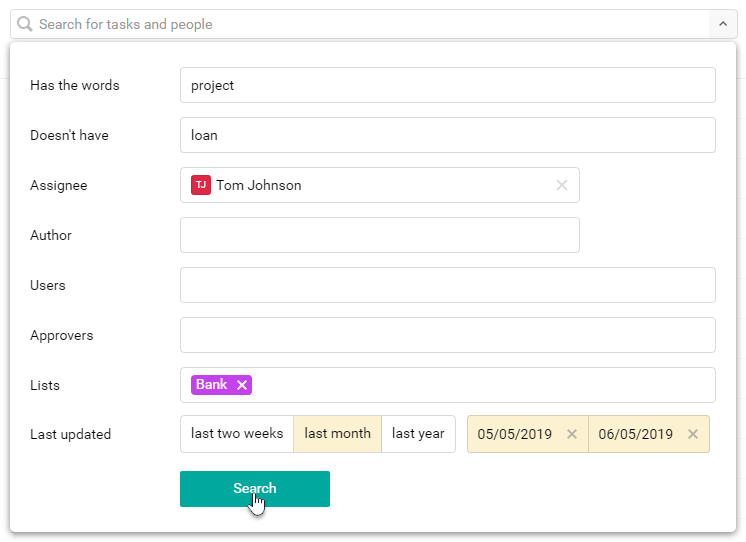Remove Tom Johnson from Assignee field
This screenshot has width=746, height=542.
pos(561,185)
